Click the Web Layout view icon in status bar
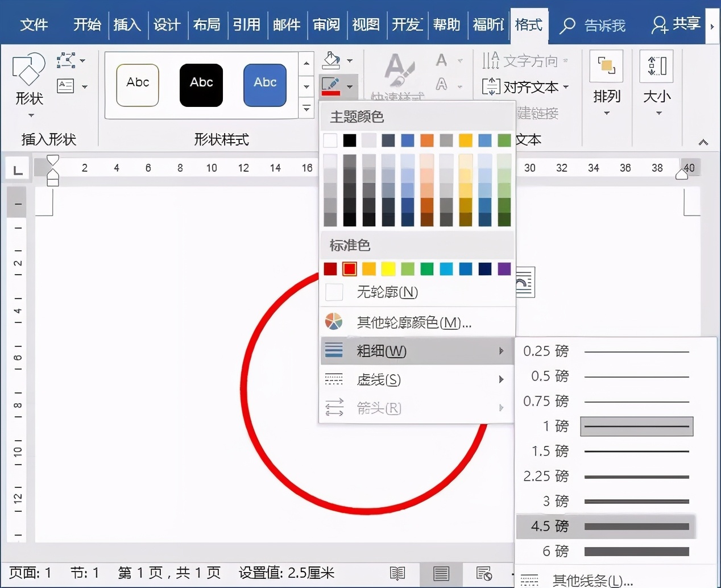Image resolution: width=721 pixels, height=588 pixels. tap(484, 573)
